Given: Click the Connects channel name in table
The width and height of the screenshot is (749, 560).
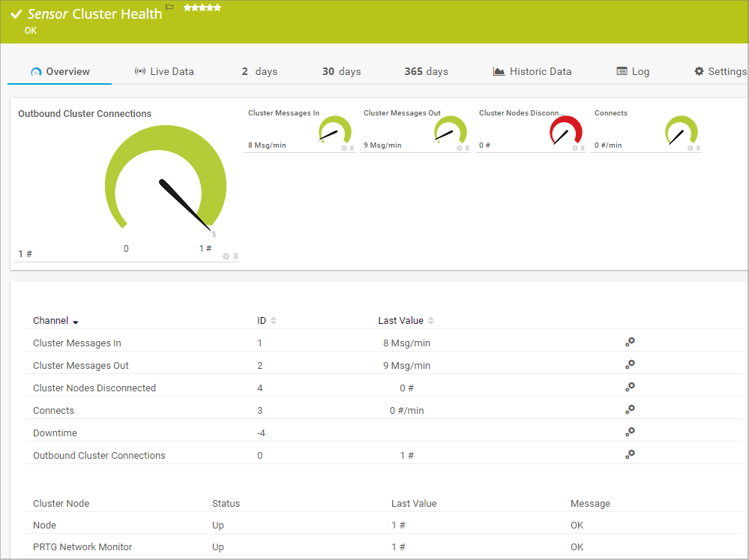Looking at the screenshot, I should pyautogui.click(x=53, y=411).
